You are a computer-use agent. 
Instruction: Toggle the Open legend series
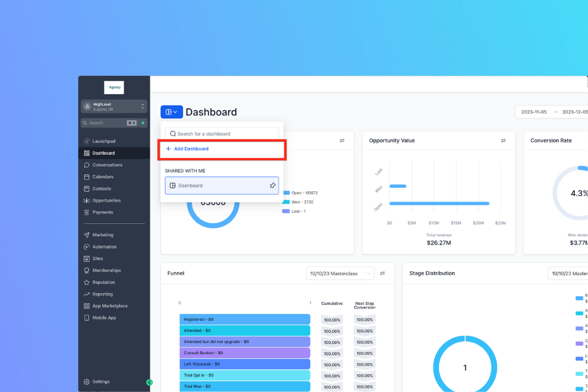tap(300, 193)
